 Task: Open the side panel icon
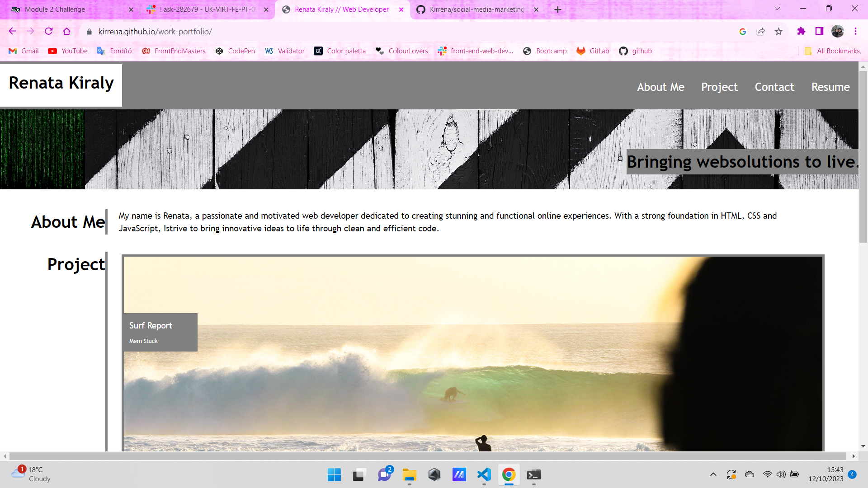point(819,31)
